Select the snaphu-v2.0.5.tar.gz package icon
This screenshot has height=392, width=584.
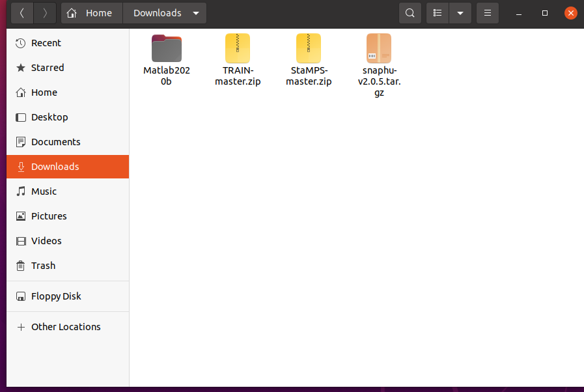[x=379, y=48]
